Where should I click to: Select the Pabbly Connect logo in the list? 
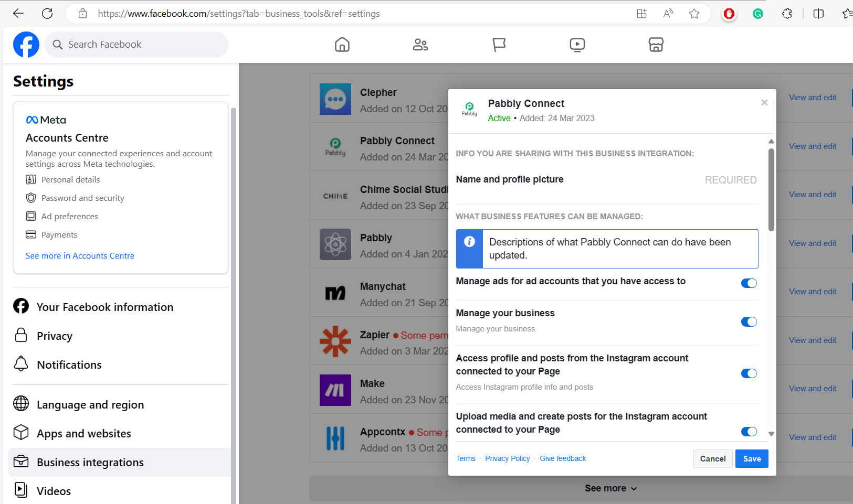[335, 147]
